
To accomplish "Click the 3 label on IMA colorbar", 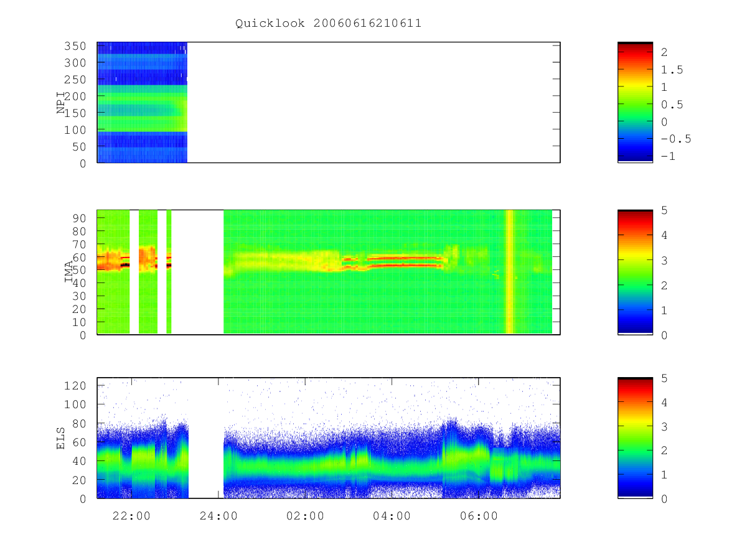I will 664,260.
